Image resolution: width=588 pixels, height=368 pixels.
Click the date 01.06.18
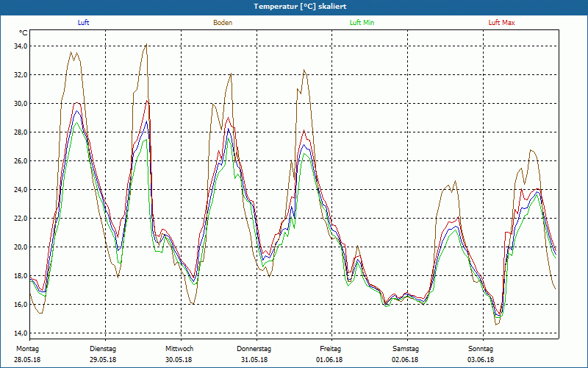[x=329, y=360]
